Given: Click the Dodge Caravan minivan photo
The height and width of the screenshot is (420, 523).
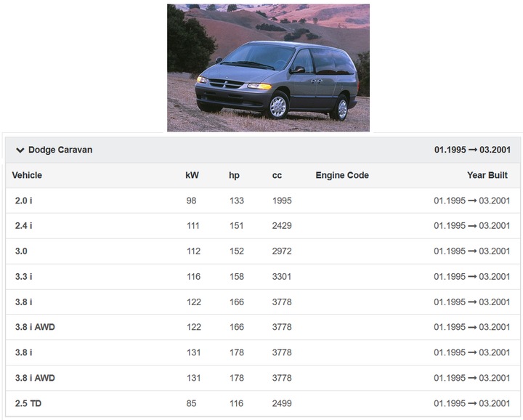Looking at the screenshot, I should tap(268, 68).
